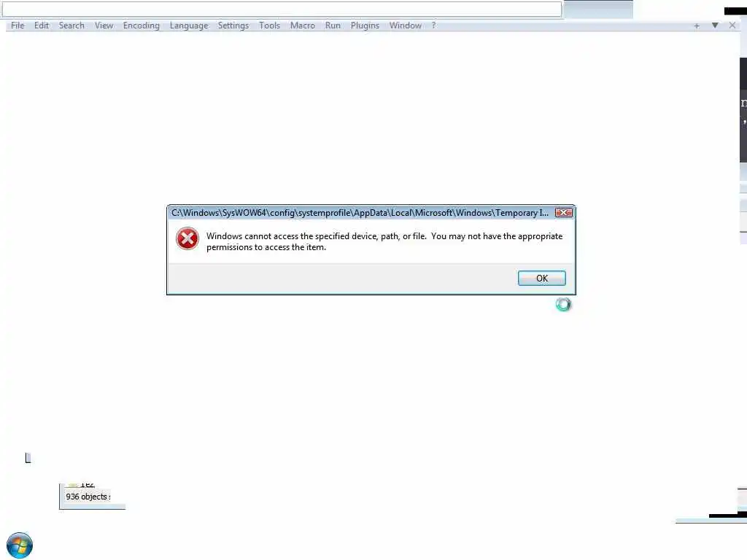Screen dimensions: 747x560
Task: Open the Language menu
Action: point(189,26)
